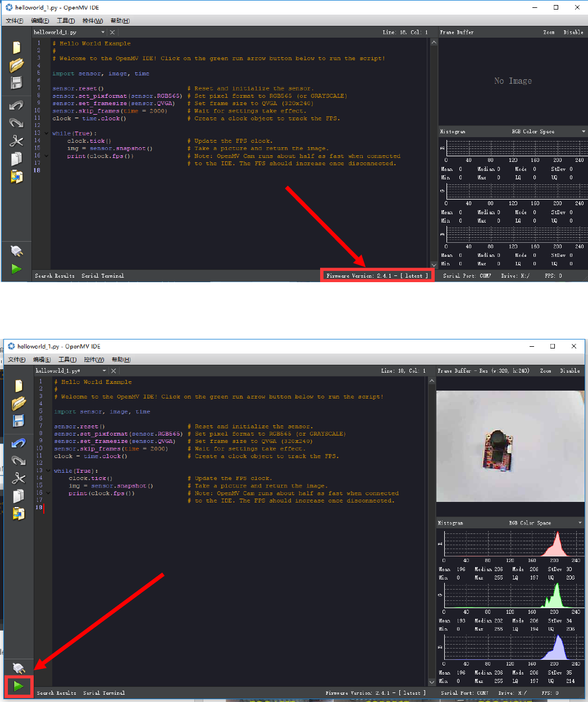Viewport: 588px width, 702px height.
Task: Click Copy icon in lower window toolbar
Action: 19,496
